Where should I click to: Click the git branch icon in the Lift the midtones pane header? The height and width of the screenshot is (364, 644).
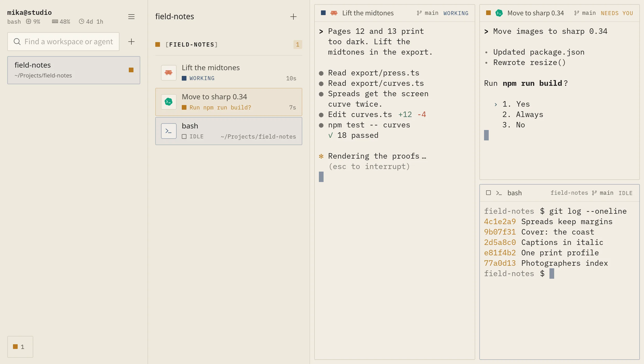click(x=419, y=13)
